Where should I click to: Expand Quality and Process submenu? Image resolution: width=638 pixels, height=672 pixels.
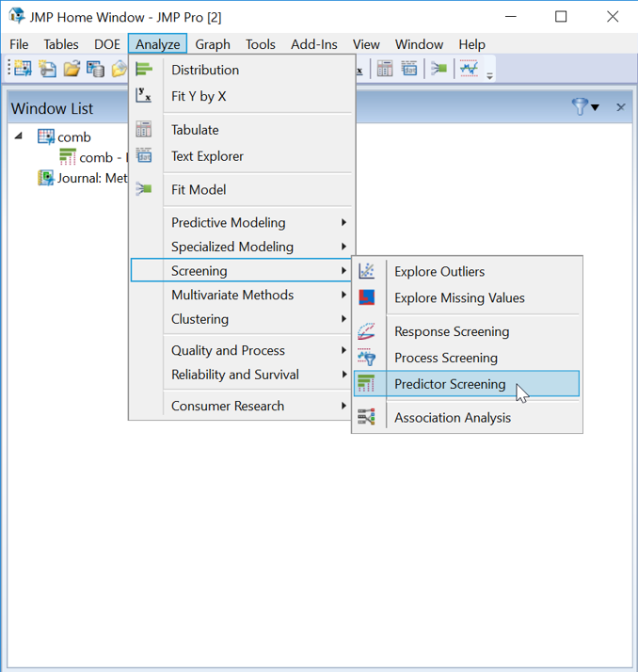pyautogui.click(x=243, y=350)
